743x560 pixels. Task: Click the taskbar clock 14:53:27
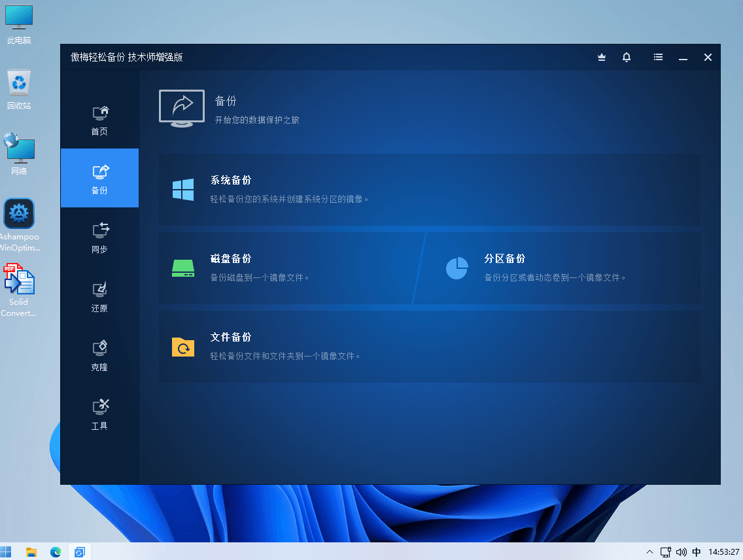click(723, 552)
